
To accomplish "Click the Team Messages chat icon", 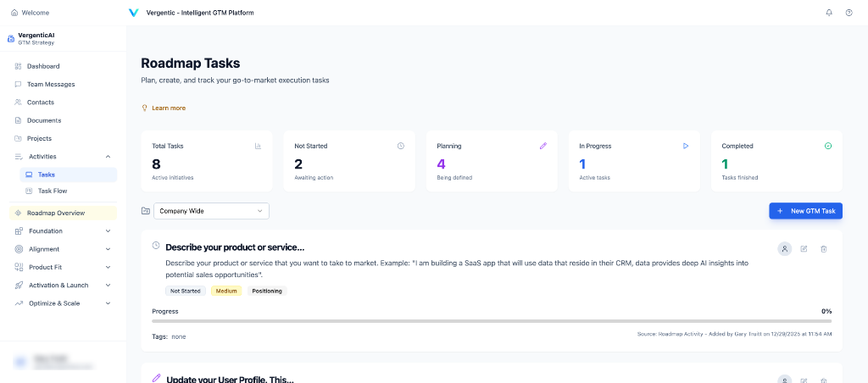I will coord(19,84).
